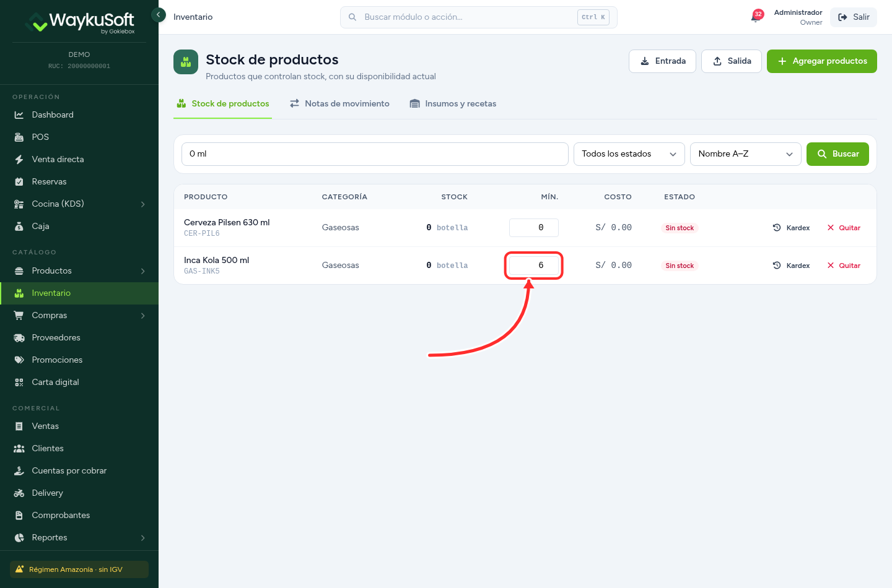Screen dimensions: 892x588
Task: Open Kardex for Inca Kola 500 ml
Action: 792,266
